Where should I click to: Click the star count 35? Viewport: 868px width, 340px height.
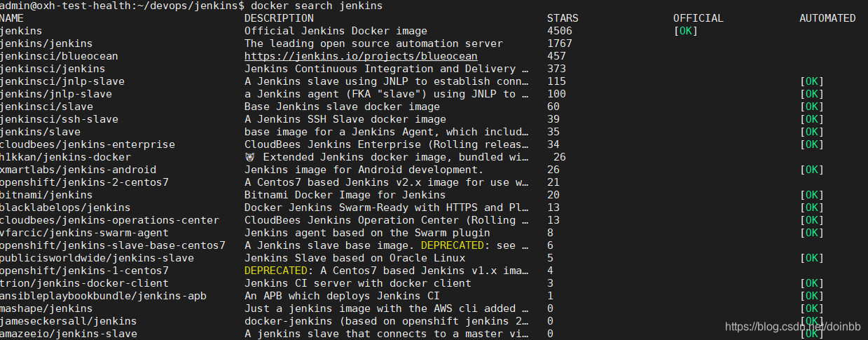point(553,132)
